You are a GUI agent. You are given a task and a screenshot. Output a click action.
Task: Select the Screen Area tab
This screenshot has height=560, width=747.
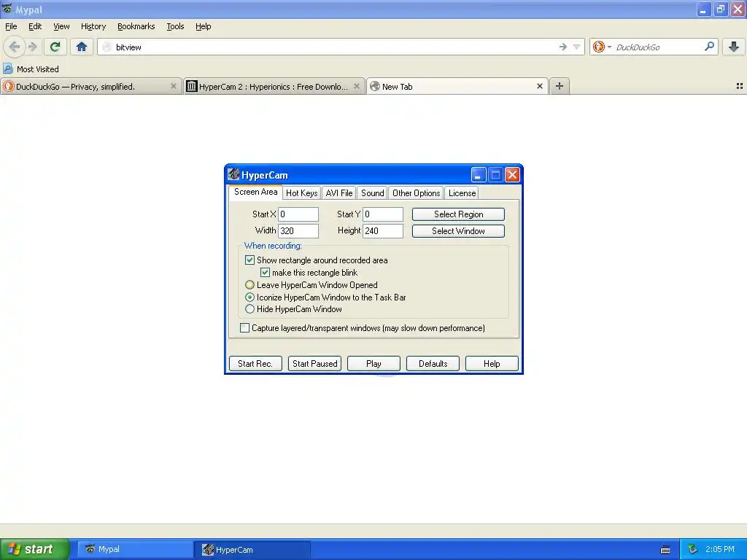tap(255, 192)
